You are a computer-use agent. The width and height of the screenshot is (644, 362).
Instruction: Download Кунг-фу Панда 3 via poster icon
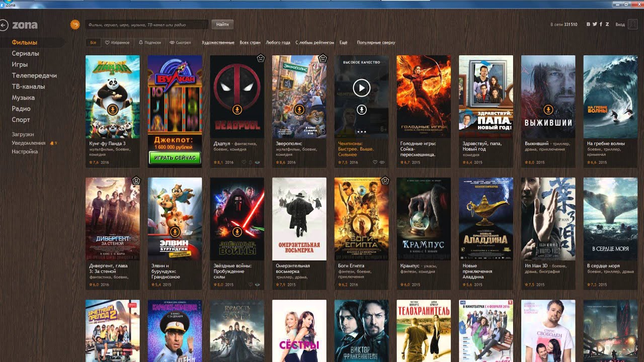(113, 109)
